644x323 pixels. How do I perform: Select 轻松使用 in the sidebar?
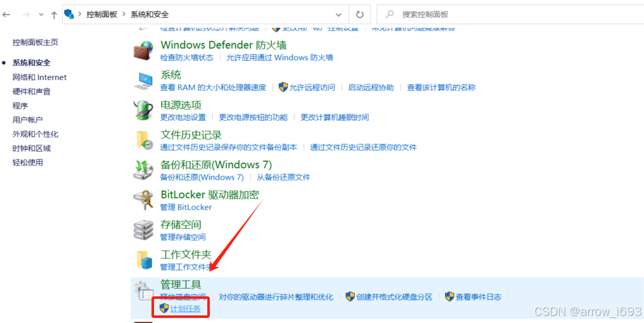tap(27, 162)
